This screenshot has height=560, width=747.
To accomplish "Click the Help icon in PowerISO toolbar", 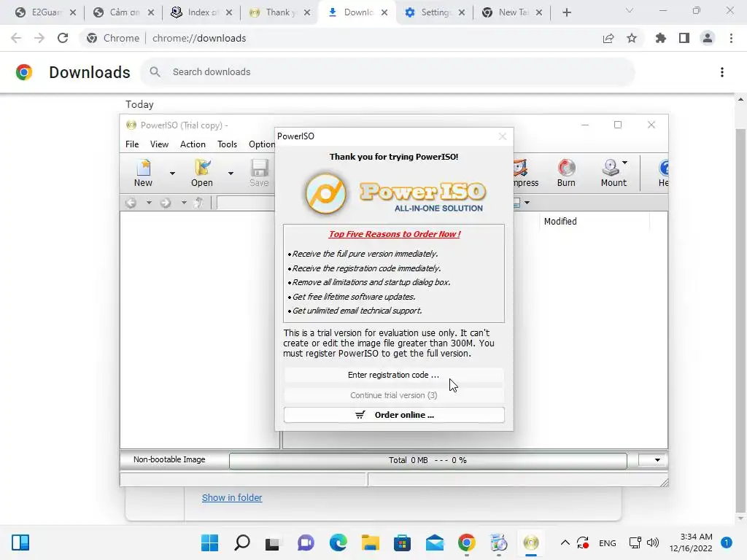I will [x=663, y=173].
